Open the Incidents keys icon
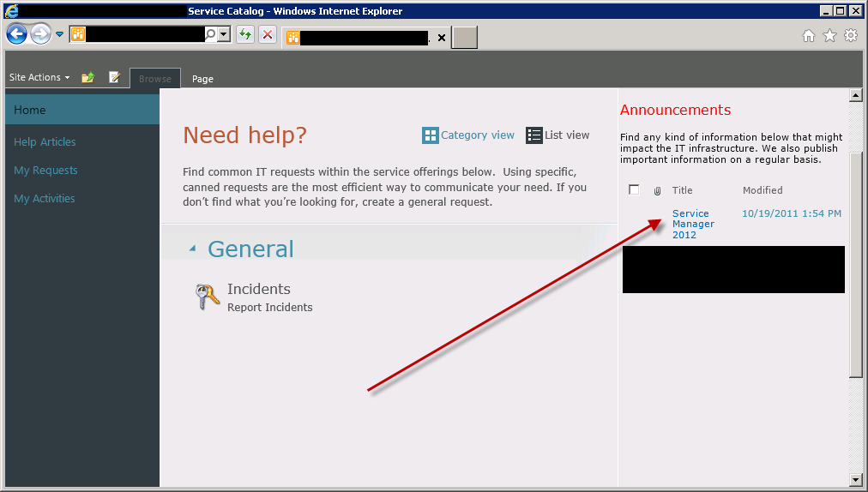This screenshot has width=868, height=492. pyautogui.click(x=208, y=297)
